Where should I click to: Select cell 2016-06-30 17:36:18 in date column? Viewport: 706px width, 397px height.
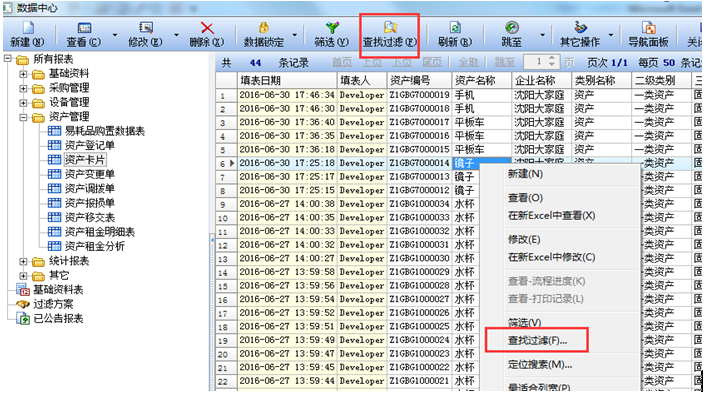click(287, 149)
